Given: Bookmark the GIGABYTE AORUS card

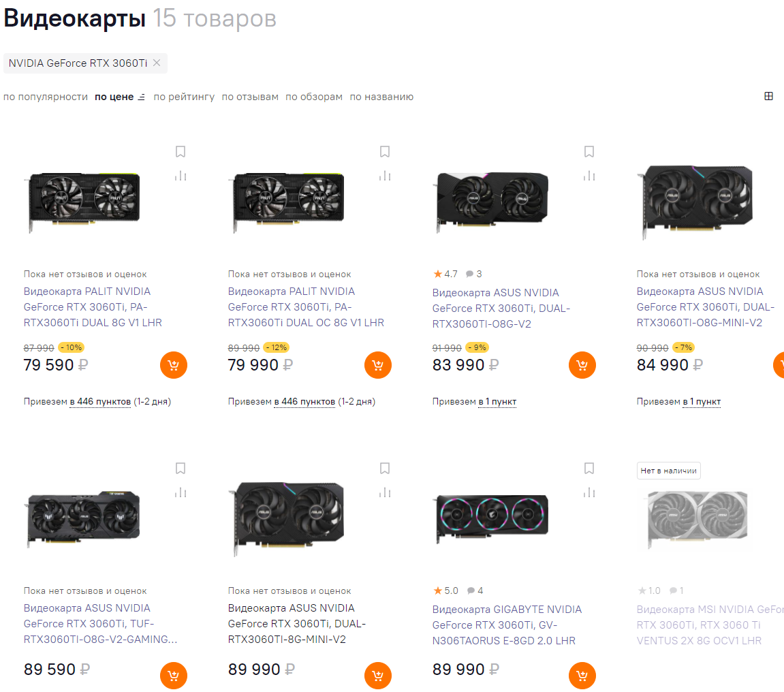Looking at the screenshot, I should point(589,469).
